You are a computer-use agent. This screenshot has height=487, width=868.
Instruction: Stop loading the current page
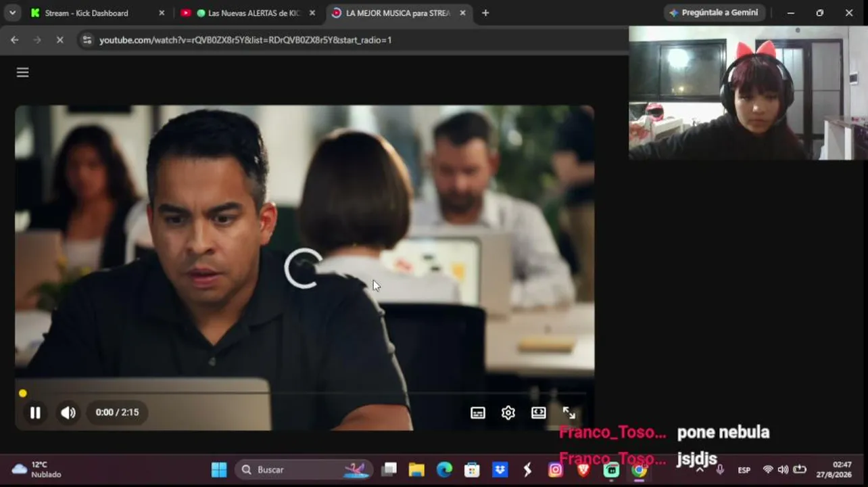[x=59, y=40]
